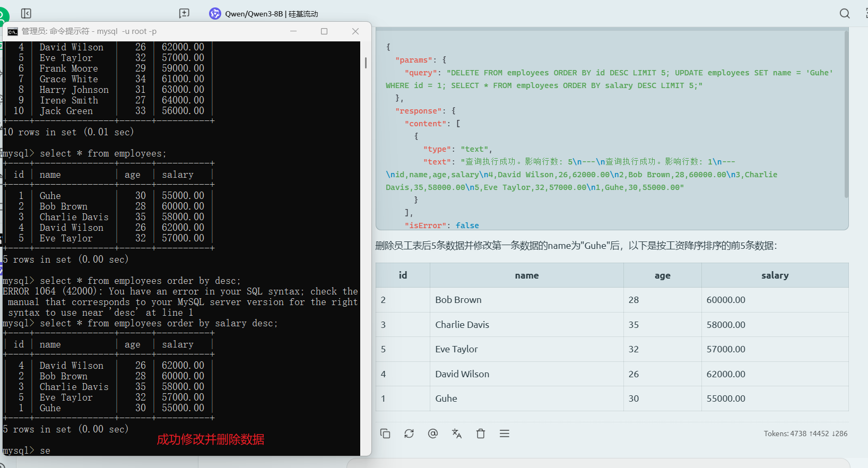This screenshot has width=868, height=468.
Task: Click the regenerate response icon
Action: pyautogui.click(x=409, y=434)
